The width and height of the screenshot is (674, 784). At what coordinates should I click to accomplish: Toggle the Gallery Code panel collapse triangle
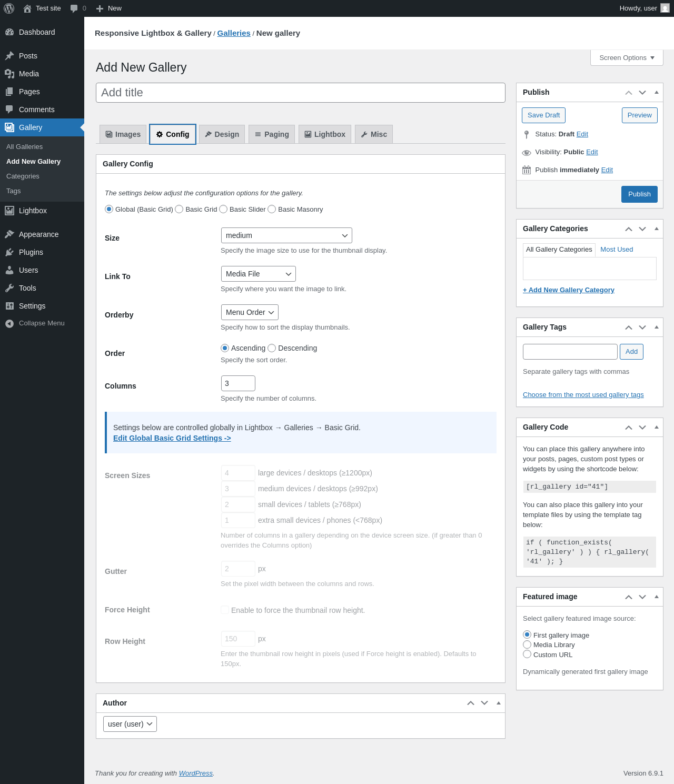click(x=656, y=428)
